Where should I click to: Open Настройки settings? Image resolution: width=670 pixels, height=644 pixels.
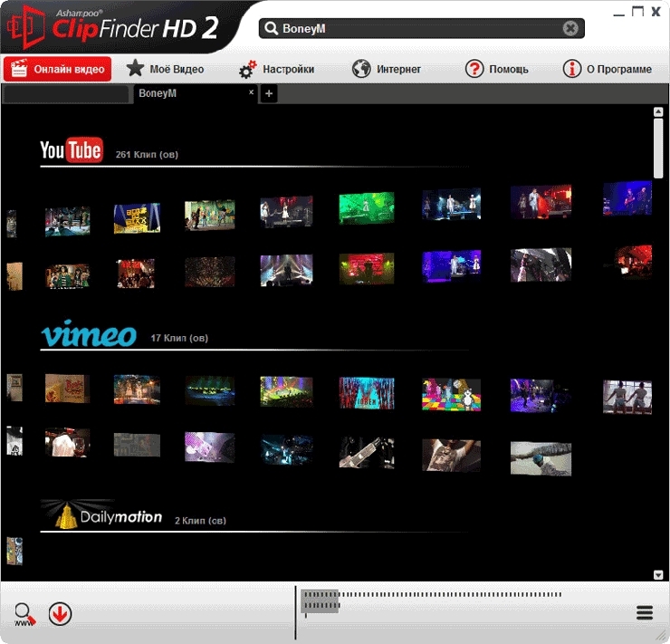click(x=276, y=69)
